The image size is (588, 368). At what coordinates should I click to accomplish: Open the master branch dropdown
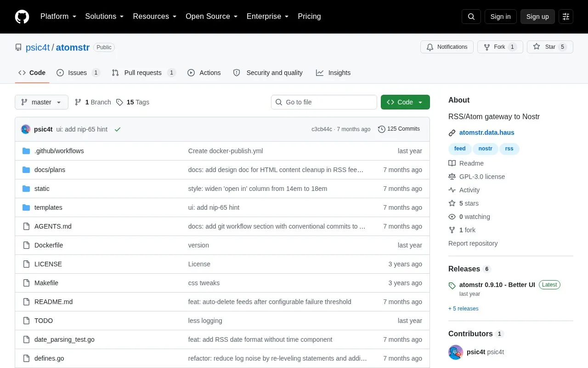(41, 102)
